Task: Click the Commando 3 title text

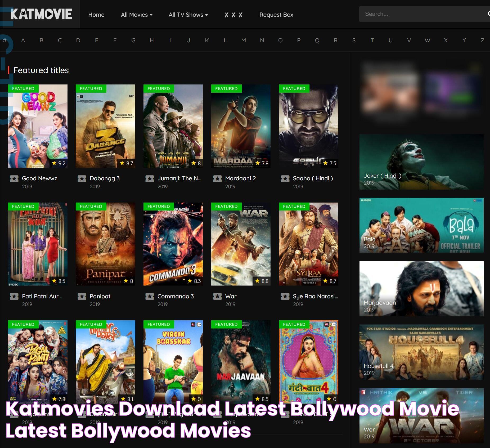Action: tap(176, 296)
